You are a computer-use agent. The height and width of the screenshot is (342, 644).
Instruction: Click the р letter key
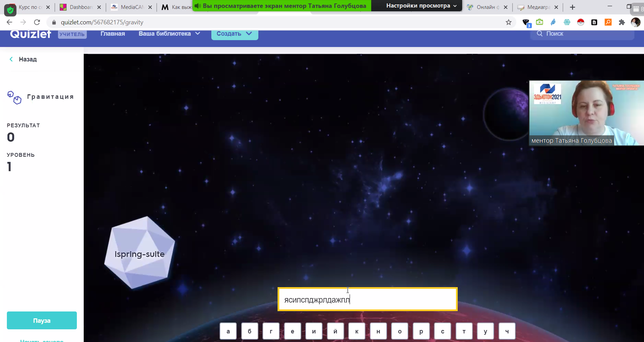coord(421,331)
